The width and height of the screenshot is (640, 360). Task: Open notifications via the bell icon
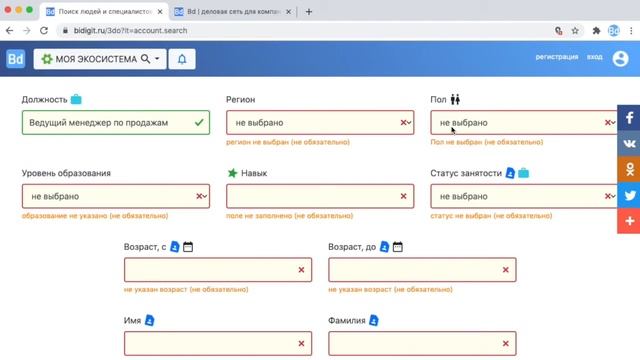[x=182, y=59]
